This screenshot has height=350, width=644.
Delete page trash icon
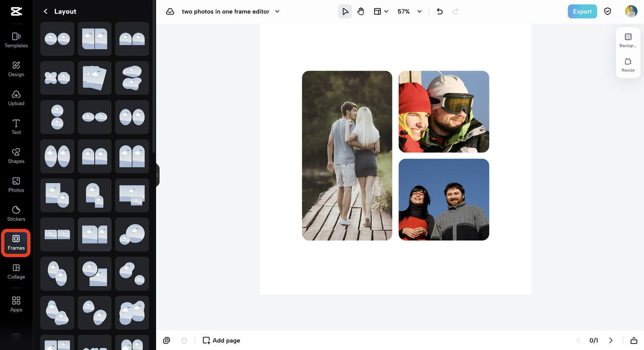tap(184, 340)
